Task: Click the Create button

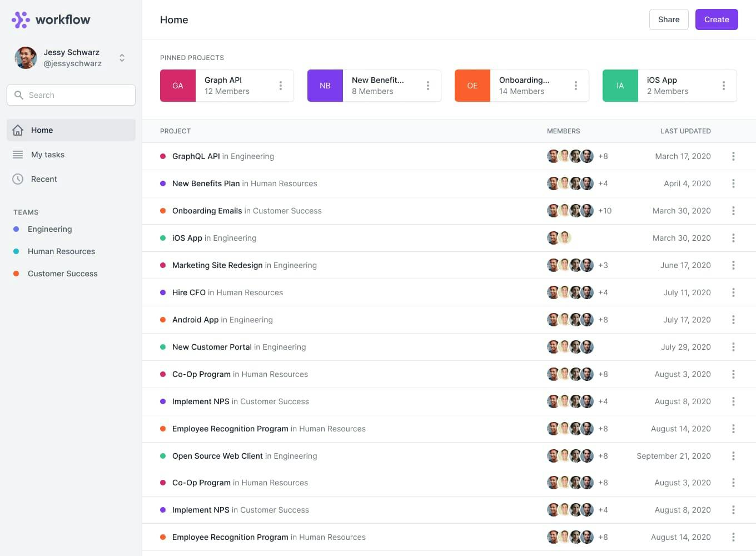Action: [717, 19]
